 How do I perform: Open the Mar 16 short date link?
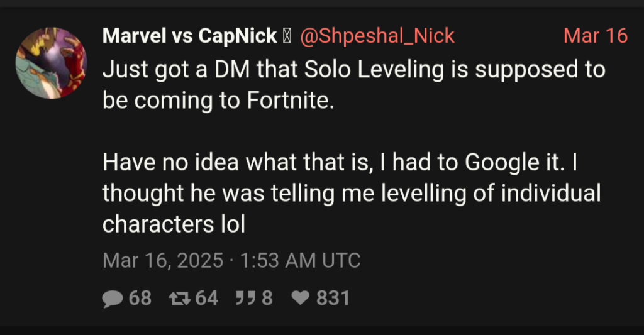(595, 36)
